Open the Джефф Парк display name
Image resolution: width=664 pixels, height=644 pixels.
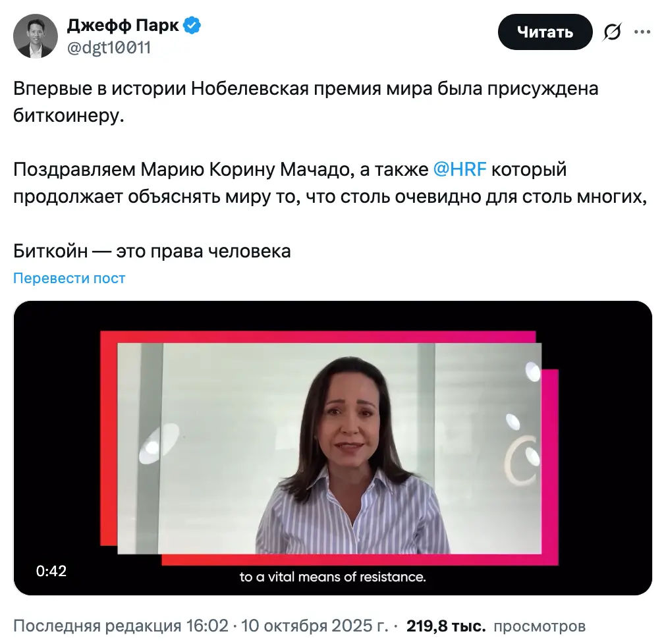[123, 26]
